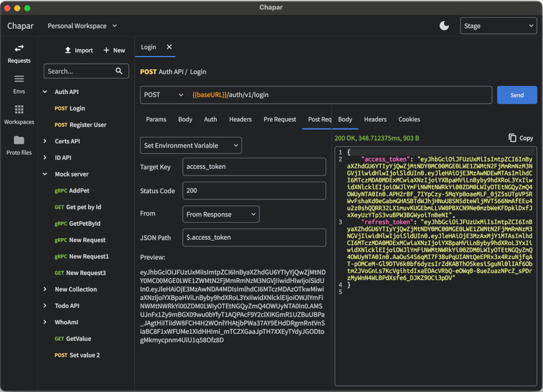543x392 pixels.
Task: Click the access_token key in the response
Action: click(x=385, y=159)
